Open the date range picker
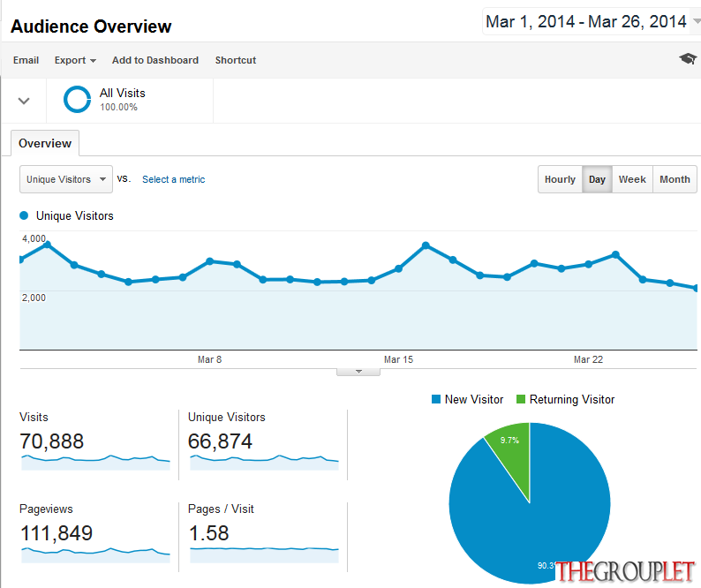This screenshot has height=588, width=701. click(591, 21)
